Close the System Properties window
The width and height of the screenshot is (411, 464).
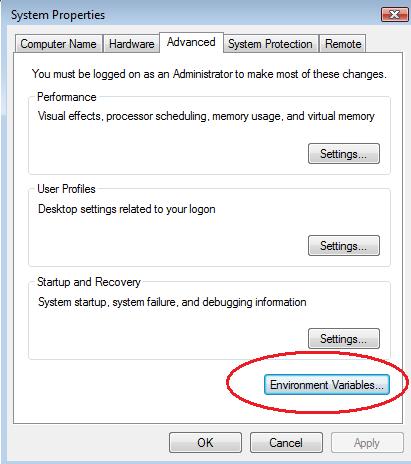pos(395,15)
